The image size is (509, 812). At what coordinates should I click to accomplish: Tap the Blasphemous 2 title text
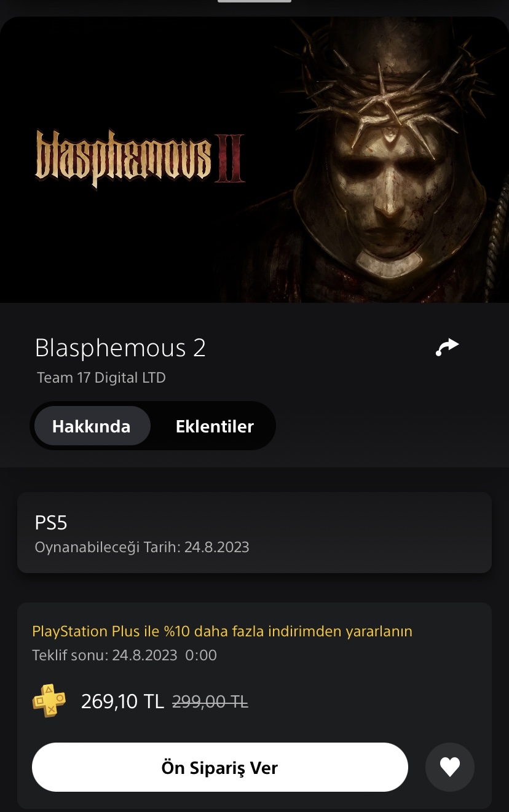[120, 348]
